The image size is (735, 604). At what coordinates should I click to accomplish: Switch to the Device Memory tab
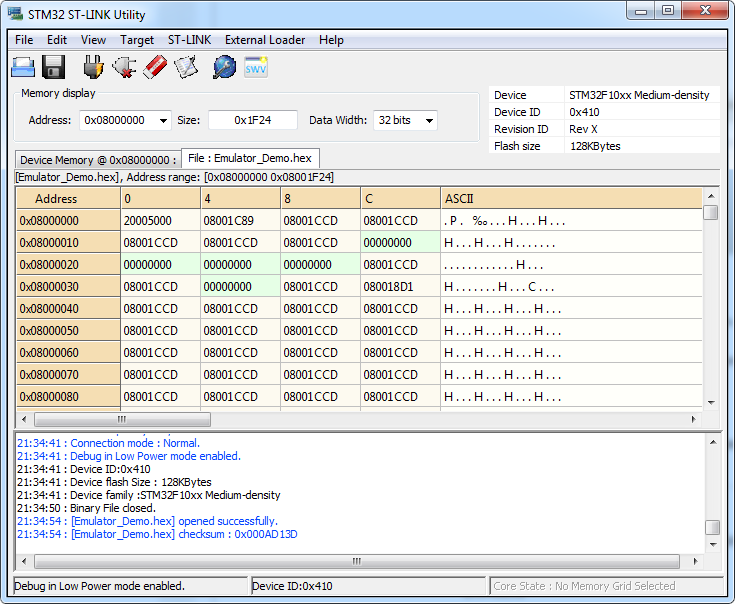98,160
